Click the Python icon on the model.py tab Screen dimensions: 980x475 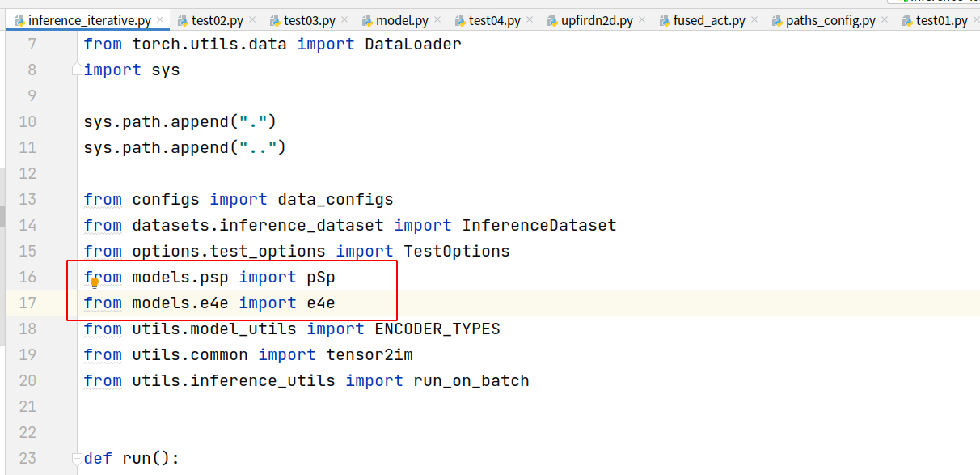[x=366, y=20]
